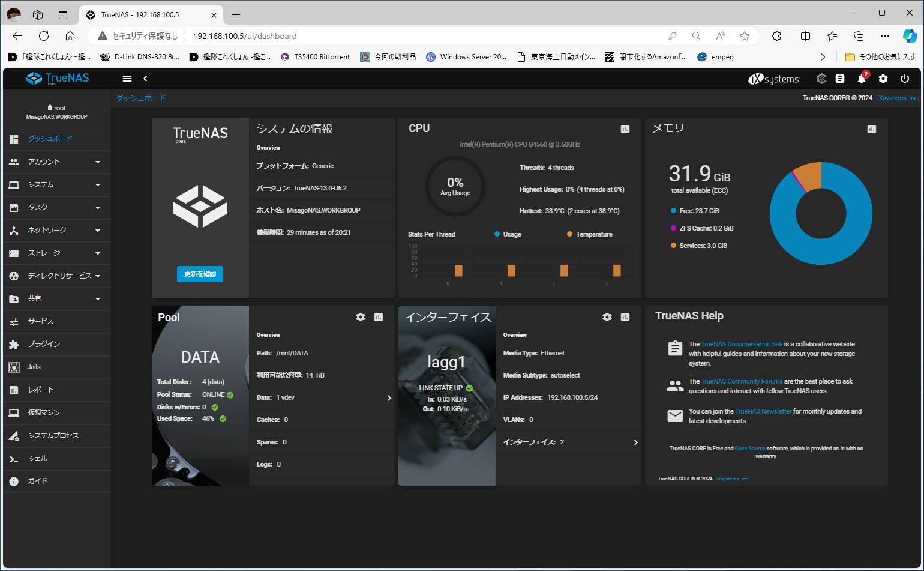Open システムプロセス in the sidebar
Viewport: 924px width, 571px height.
[x=57, y=435]
